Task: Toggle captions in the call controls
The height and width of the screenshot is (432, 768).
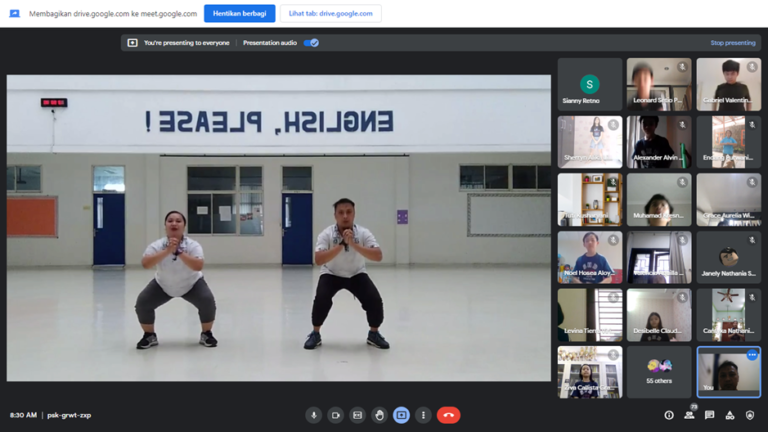Action: [358, 415]
